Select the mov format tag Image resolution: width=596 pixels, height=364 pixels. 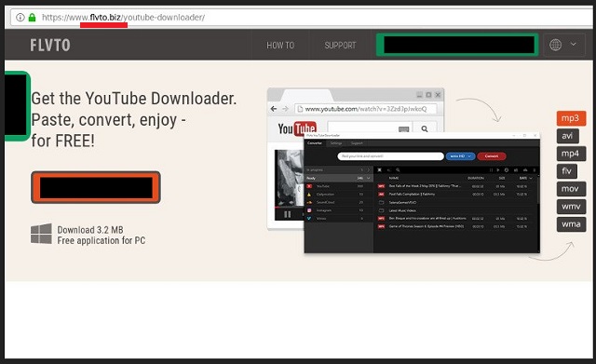click(x=571, y=189)
